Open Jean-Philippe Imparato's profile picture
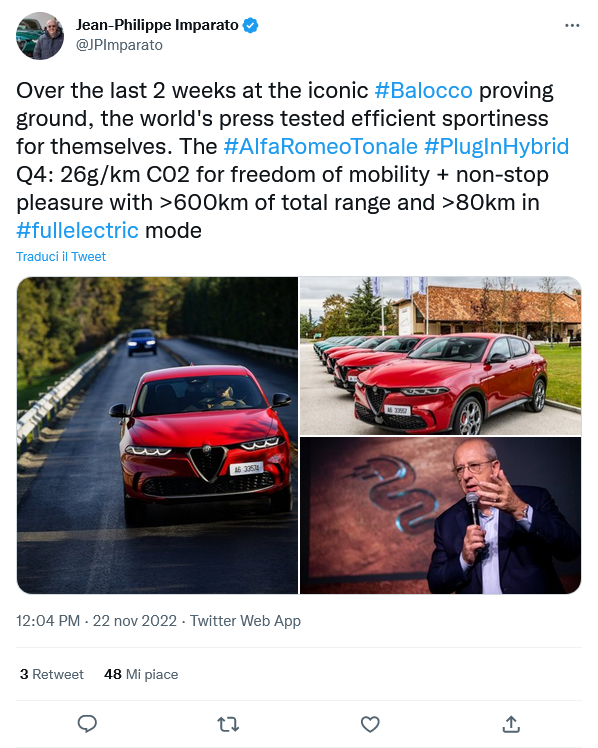598x748 pixels. click(40, 36)
